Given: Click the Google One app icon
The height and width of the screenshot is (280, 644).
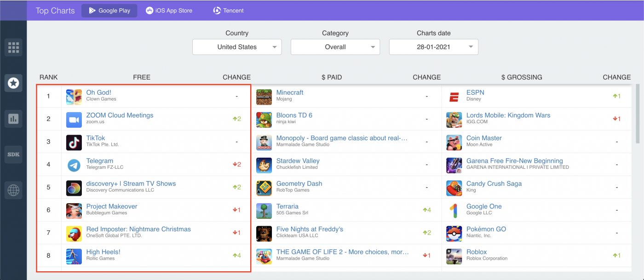Looking at the screenshot, I should click(x=454, y=211).
